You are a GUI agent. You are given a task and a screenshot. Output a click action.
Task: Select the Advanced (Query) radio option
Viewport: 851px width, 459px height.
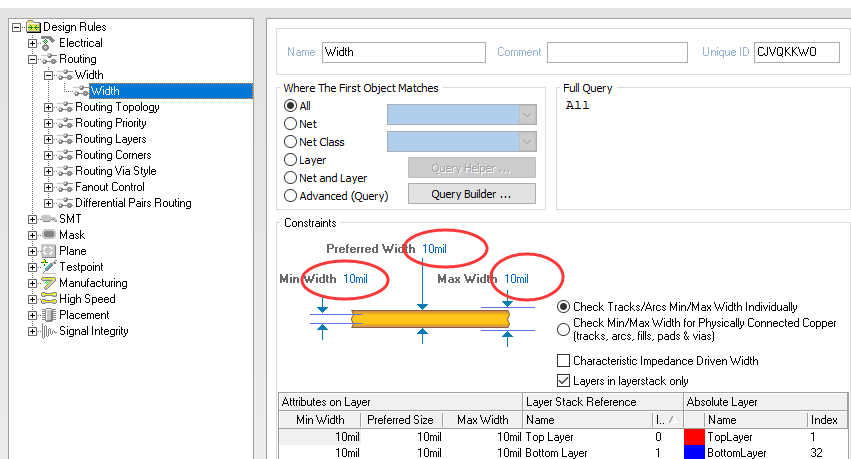coord(290,195)
